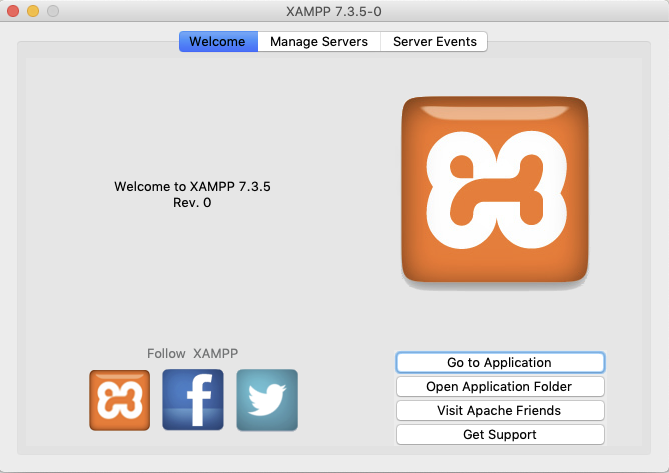Click the gray disabled zoom window button
The image size is (669, 473).
coord(53,11)
